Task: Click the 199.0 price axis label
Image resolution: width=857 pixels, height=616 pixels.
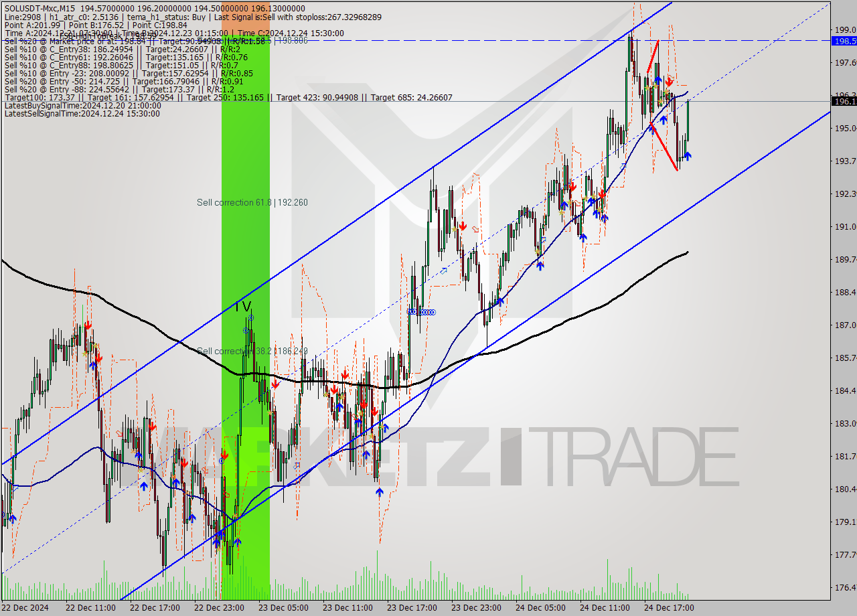Action: 845,29
